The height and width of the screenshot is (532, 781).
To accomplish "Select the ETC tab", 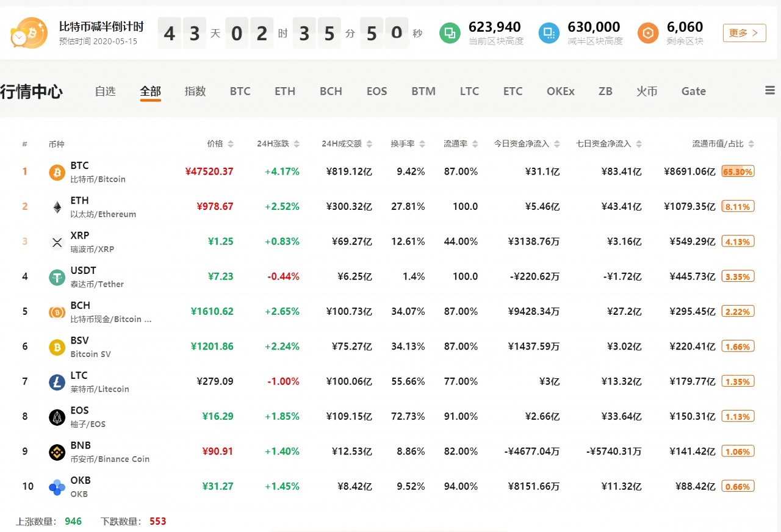I will tap(513, 91).
